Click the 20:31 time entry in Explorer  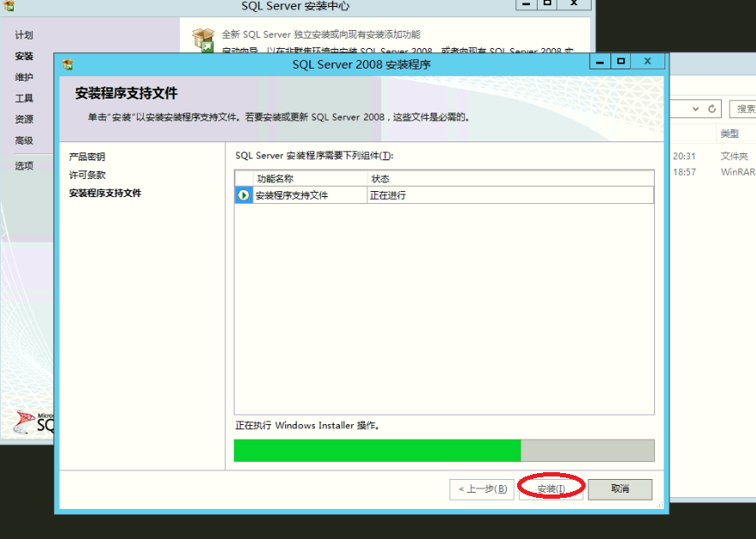[684, 156]
